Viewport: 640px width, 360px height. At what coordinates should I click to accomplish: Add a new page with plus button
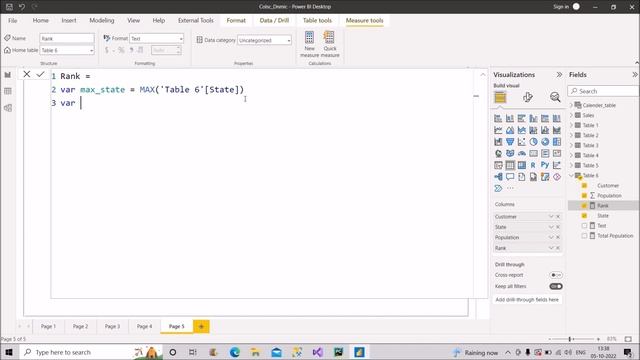201,327
